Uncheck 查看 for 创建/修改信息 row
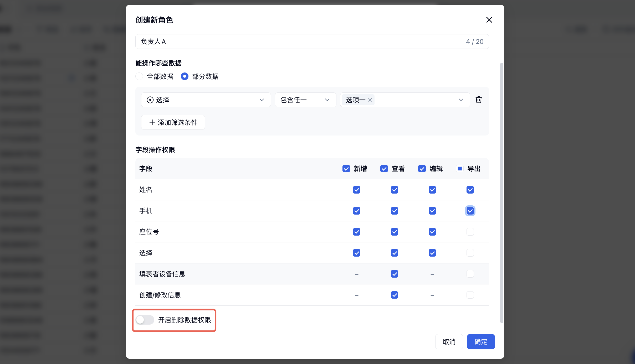Viewport: 635px width, 364px height. click(x=395, y=295)
